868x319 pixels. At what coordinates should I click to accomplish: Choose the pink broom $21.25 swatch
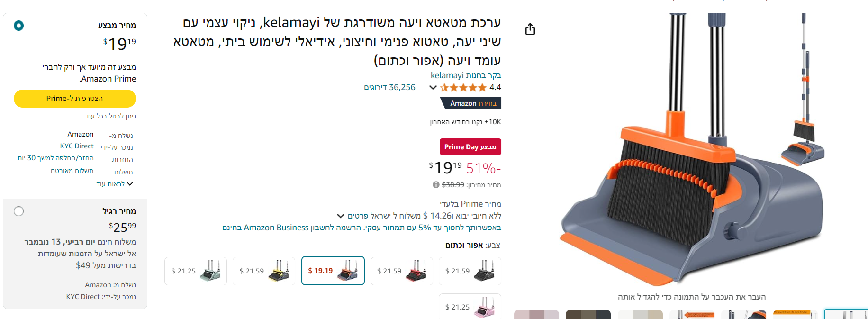pos(470,306)
